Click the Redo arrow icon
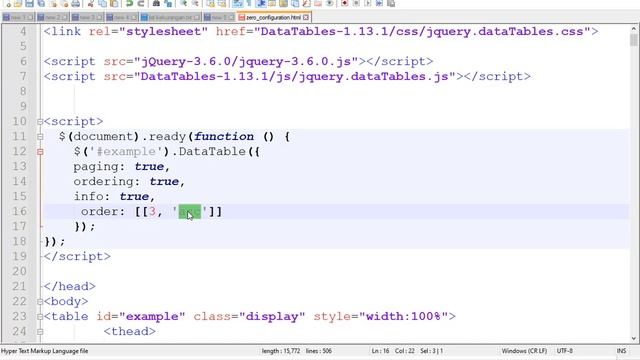 tap(141, 4)
